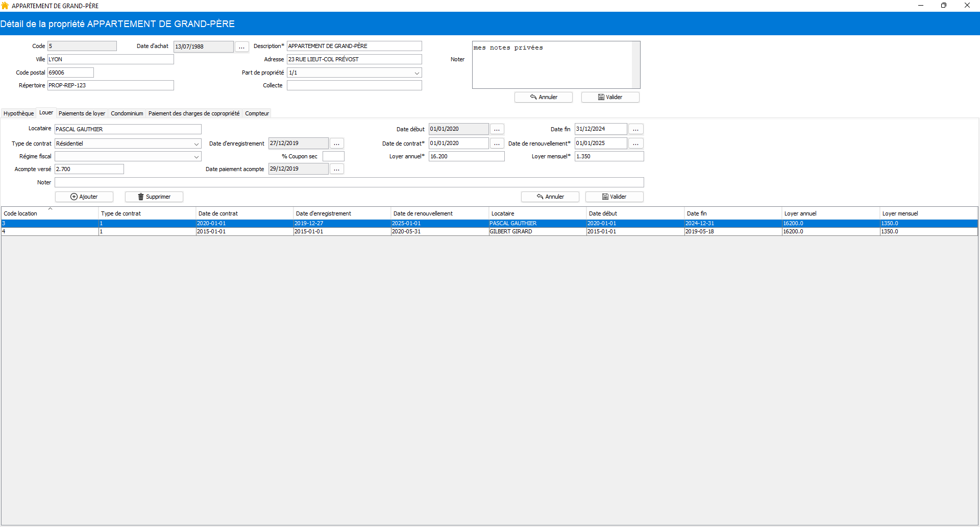
Task: Sort by Loyer annuel column header
Action: pos(831,213)
